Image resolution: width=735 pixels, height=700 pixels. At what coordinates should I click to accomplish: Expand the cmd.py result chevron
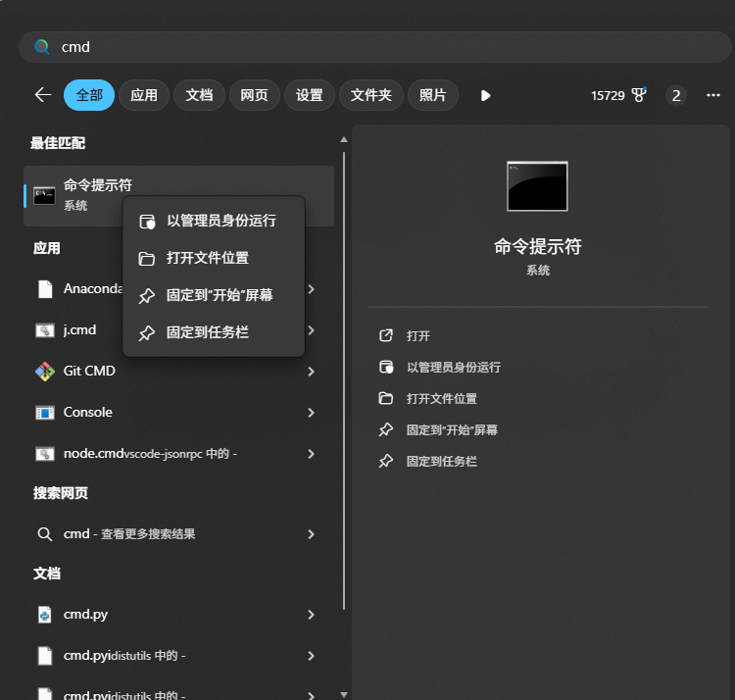click(x=312, y=615)
